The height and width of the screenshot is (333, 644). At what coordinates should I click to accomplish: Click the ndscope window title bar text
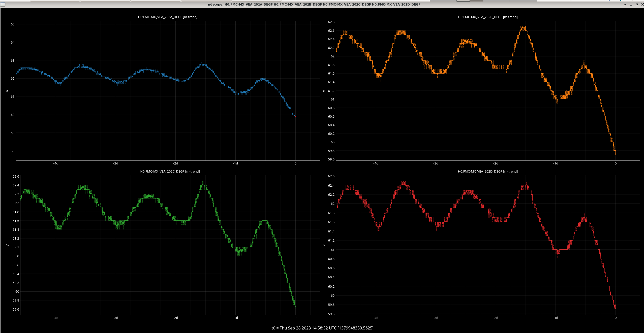coord(314,4)
